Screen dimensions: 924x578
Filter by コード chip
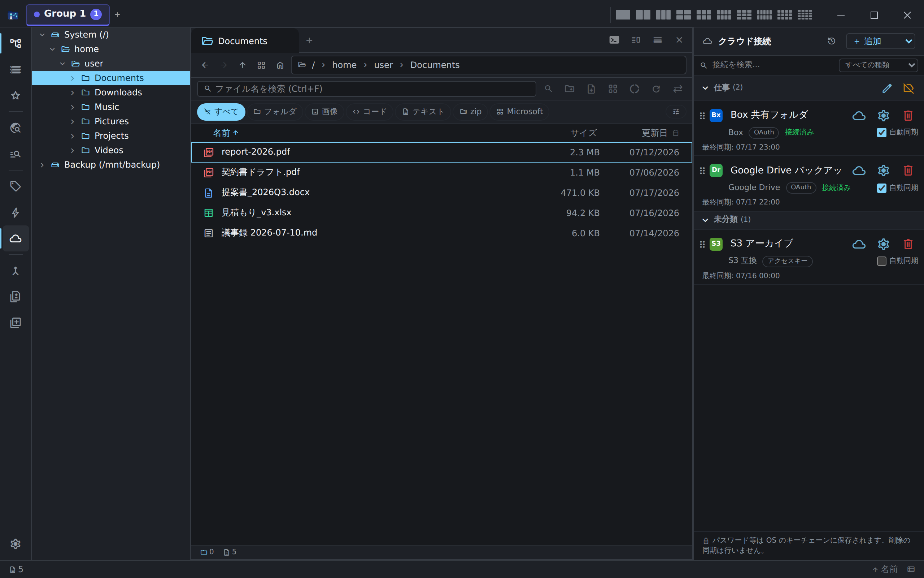(370, 112)
